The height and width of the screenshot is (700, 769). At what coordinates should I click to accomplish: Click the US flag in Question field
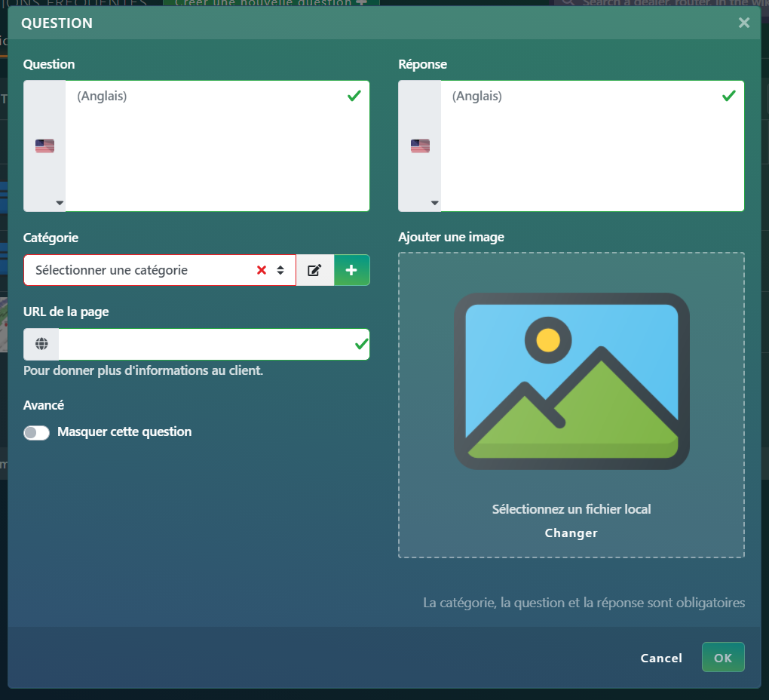click(44, 146)
